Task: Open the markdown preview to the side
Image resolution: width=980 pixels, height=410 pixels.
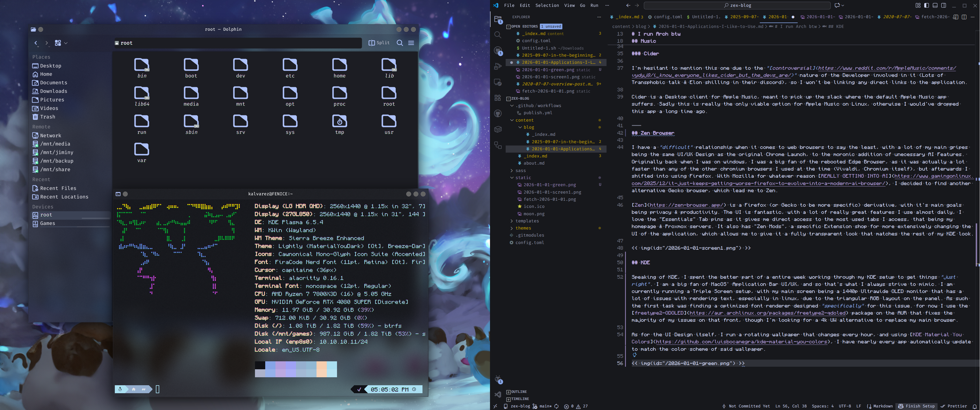Action: point(956,17)
